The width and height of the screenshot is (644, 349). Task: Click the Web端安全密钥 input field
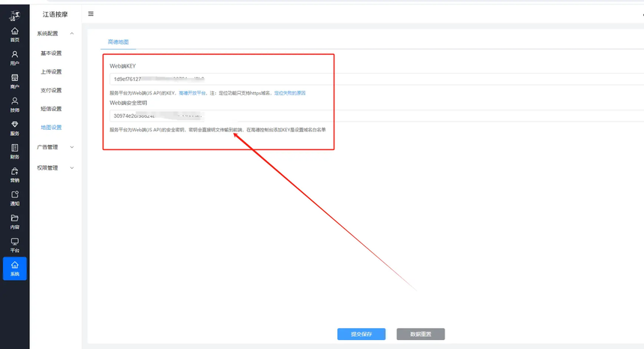tap(376, 116)
